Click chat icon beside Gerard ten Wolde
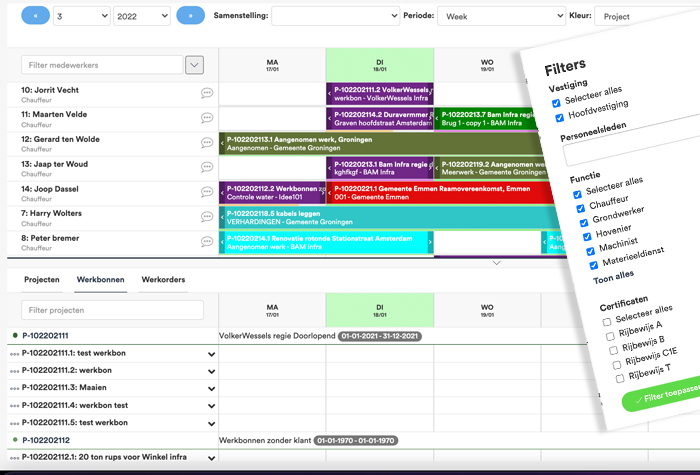The width and height of the screenshot is (700, 475). pyautogui.click(x=207, y=143)
